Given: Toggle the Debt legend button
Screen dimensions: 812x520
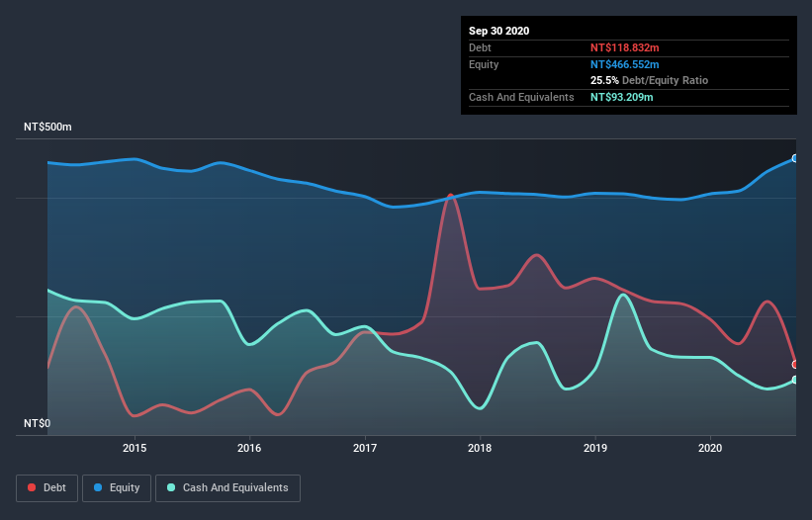Looking at the screenshot, I should point(46,488).
